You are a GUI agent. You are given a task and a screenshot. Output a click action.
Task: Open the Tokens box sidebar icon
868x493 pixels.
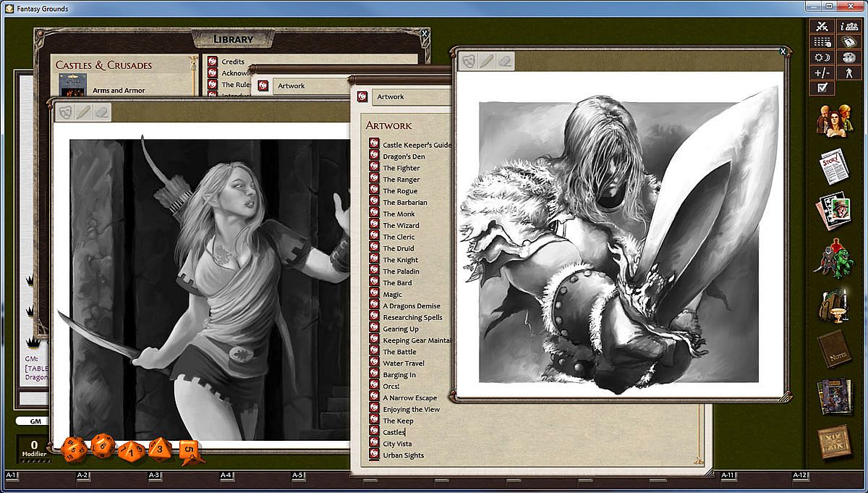point(834,442)
